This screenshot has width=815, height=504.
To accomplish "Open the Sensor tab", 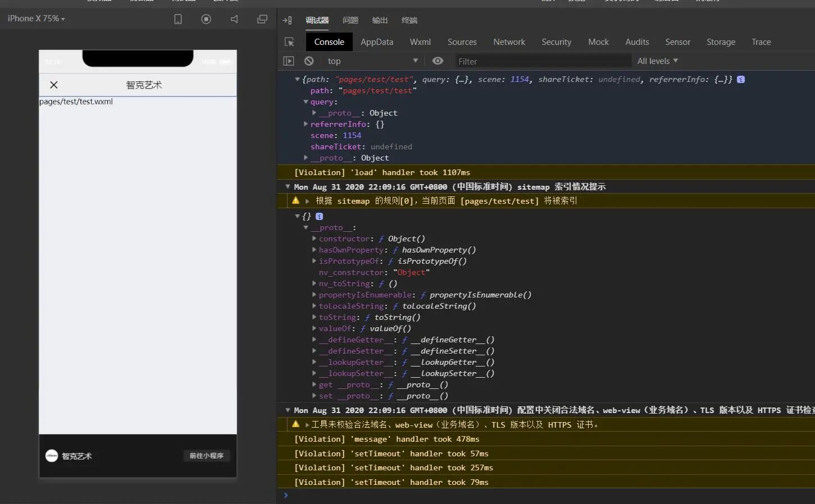I will (x=678, y=42).
